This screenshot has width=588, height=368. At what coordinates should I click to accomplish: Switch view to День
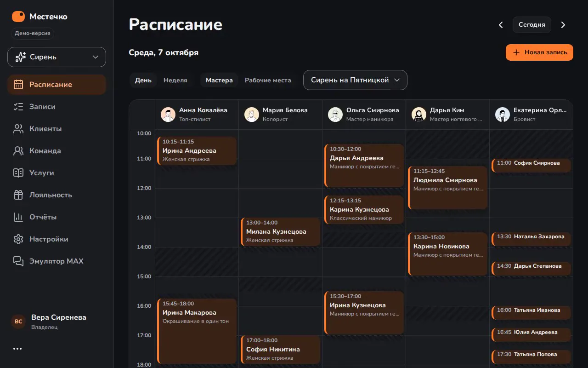(143, 80)
